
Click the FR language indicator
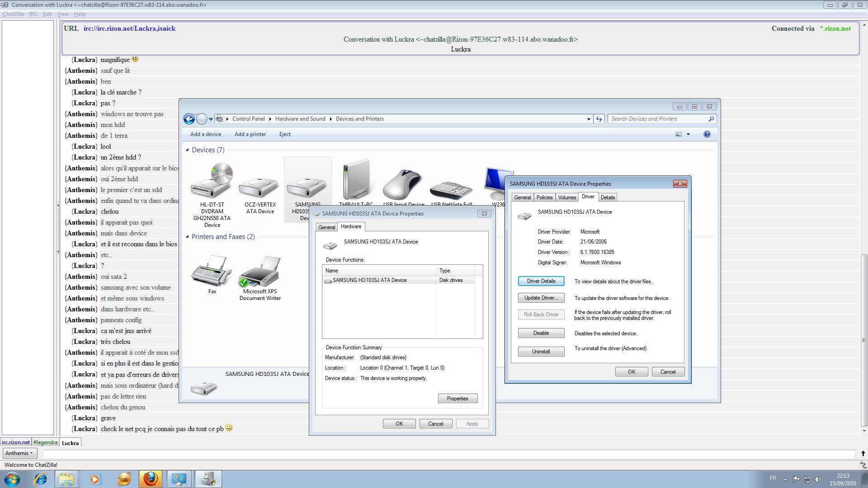click(x=773, y=478)
